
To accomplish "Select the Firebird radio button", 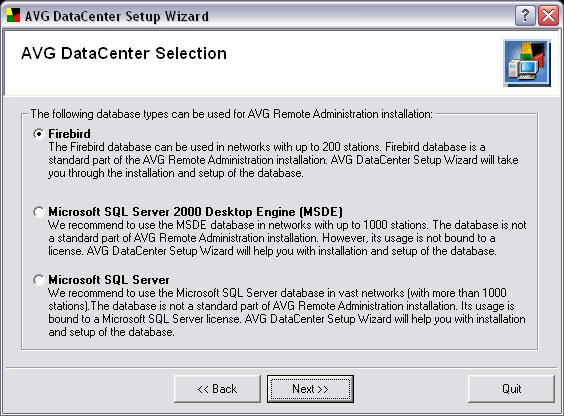I will pyautogui.click(x=39, y=134).
